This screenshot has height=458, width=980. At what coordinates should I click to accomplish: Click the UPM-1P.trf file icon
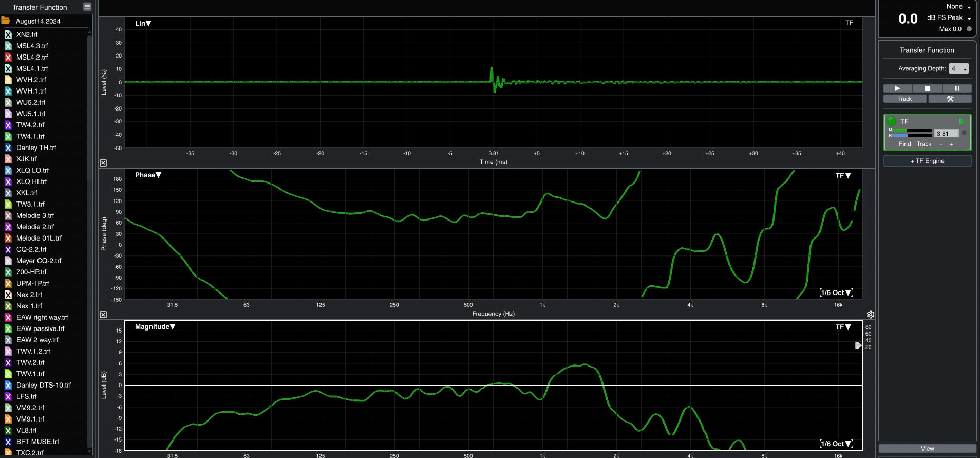pyautogui.click(x=8, y=283)
